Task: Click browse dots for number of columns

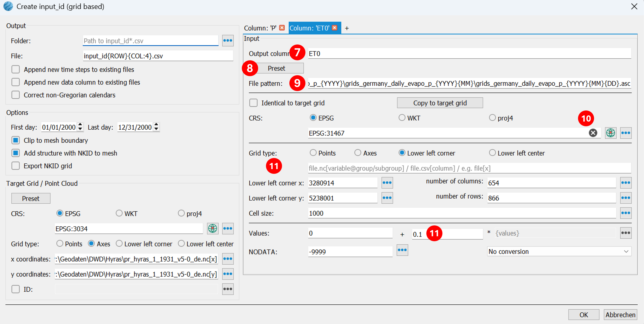Action: coord(626,183)
